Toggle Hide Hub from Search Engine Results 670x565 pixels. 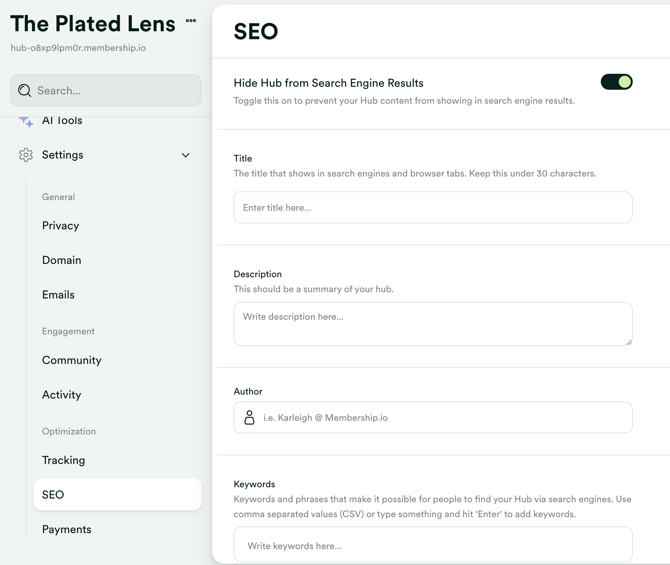click(x=616, y=82)
